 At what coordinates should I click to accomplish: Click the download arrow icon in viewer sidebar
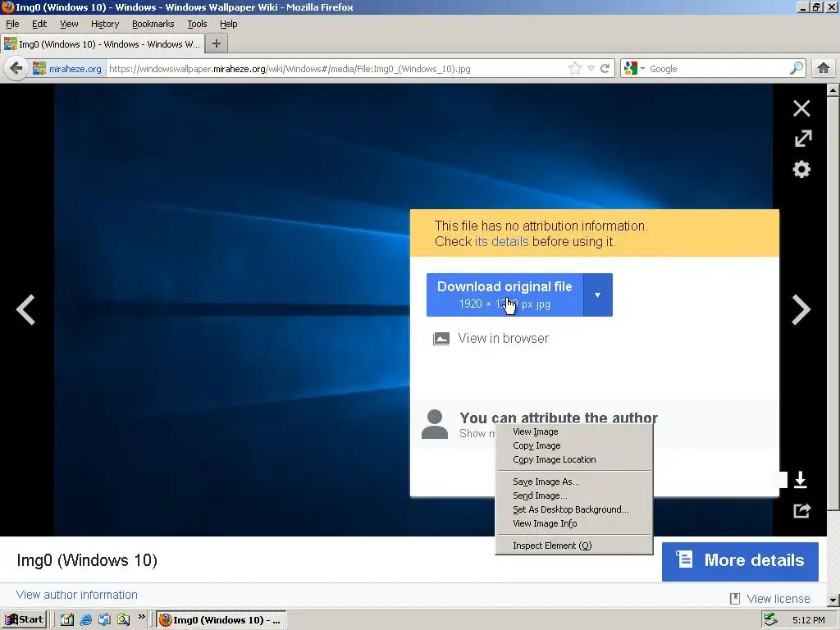[x=801, y=479]
